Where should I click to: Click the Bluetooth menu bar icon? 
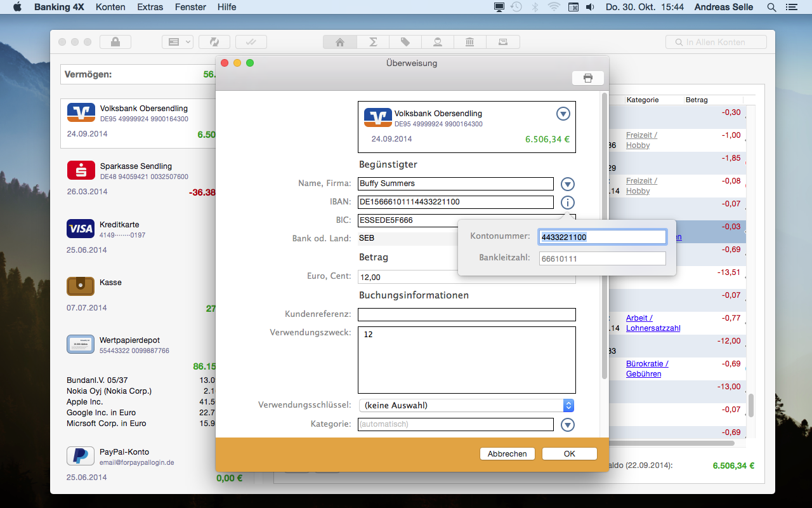coord(535,7)
